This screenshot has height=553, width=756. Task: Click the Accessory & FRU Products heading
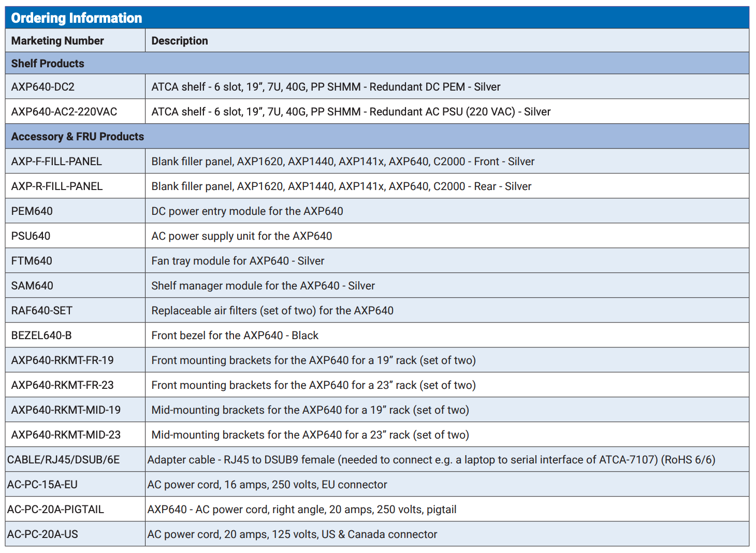(x=78, y=137)
